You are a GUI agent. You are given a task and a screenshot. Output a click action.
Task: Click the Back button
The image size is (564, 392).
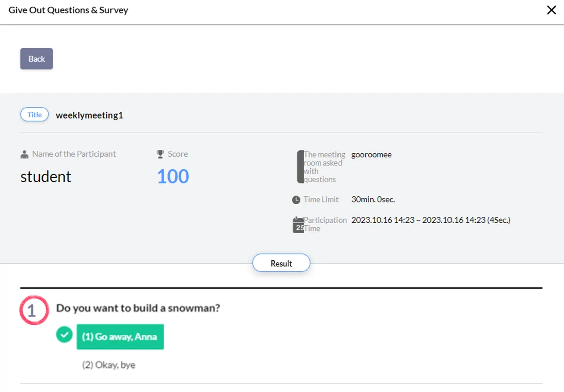[36, 59]
